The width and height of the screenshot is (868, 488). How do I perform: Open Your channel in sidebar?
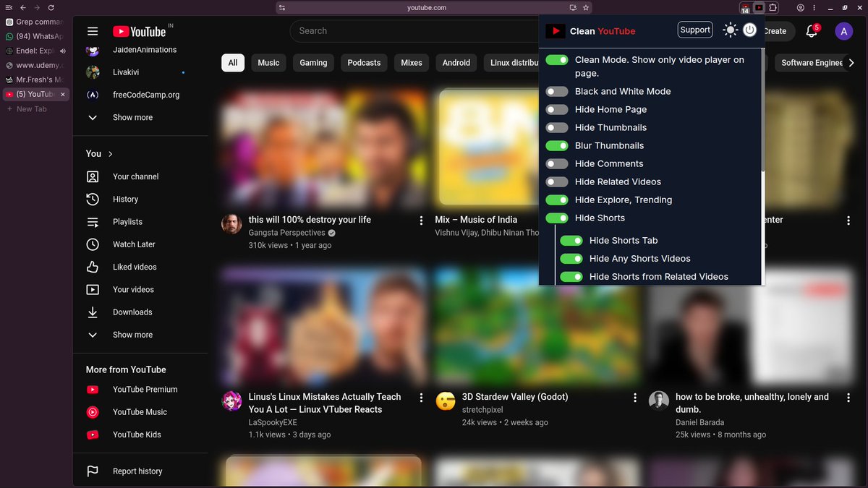click(140, 176)
